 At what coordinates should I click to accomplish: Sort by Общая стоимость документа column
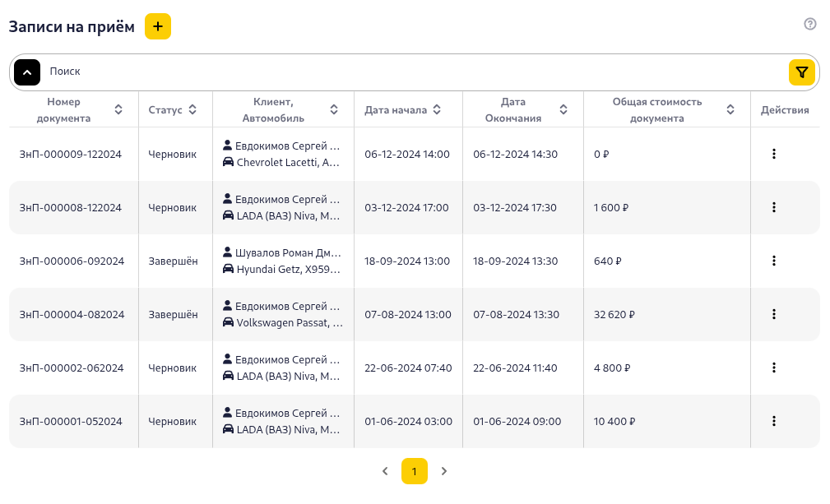pos(730,109)
